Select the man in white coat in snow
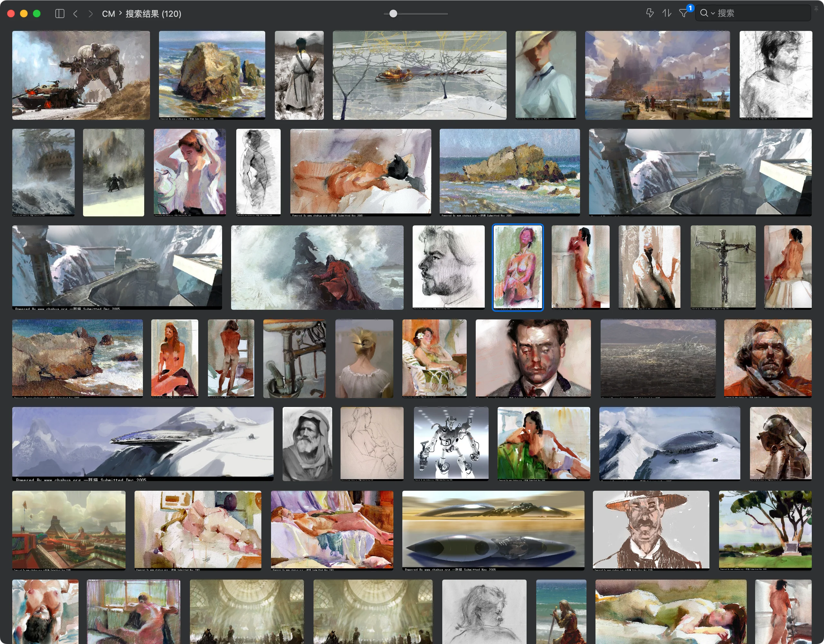824x644 pixels. pyautogui.click(x=299, y=75)
